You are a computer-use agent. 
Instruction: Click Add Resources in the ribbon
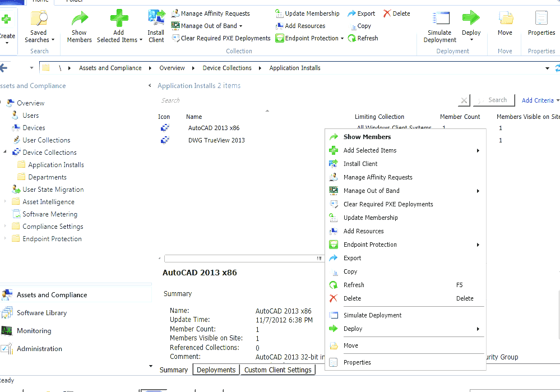(300, 26)
